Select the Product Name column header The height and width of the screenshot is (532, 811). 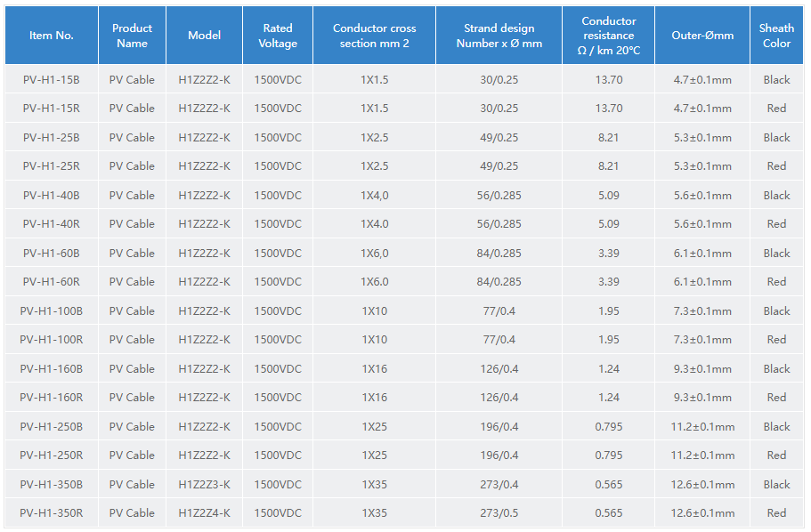[x=132, y=36]
